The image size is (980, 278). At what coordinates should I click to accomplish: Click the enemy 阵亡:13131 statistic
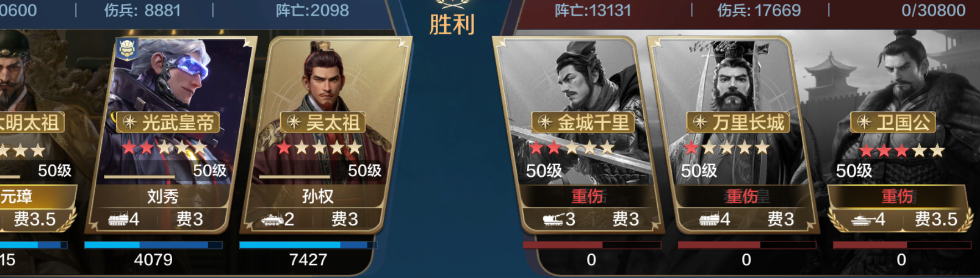pos(593,10)
